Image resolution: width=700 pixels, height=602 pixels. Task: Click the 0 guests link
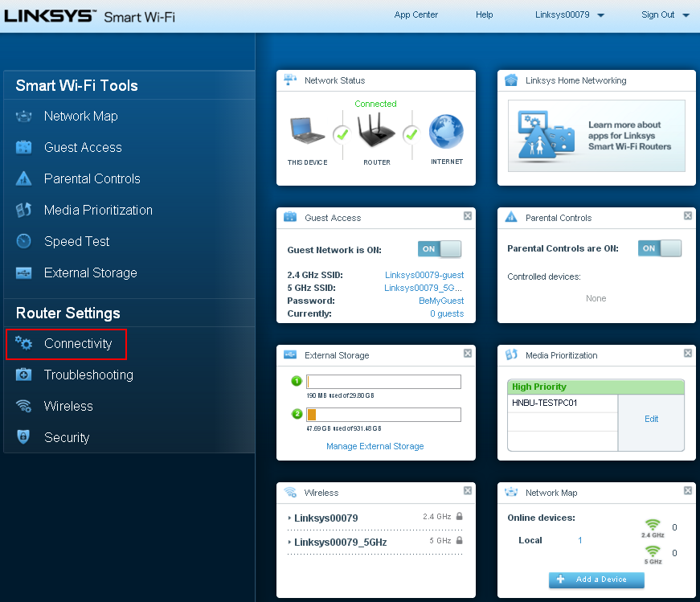point(447,313)
